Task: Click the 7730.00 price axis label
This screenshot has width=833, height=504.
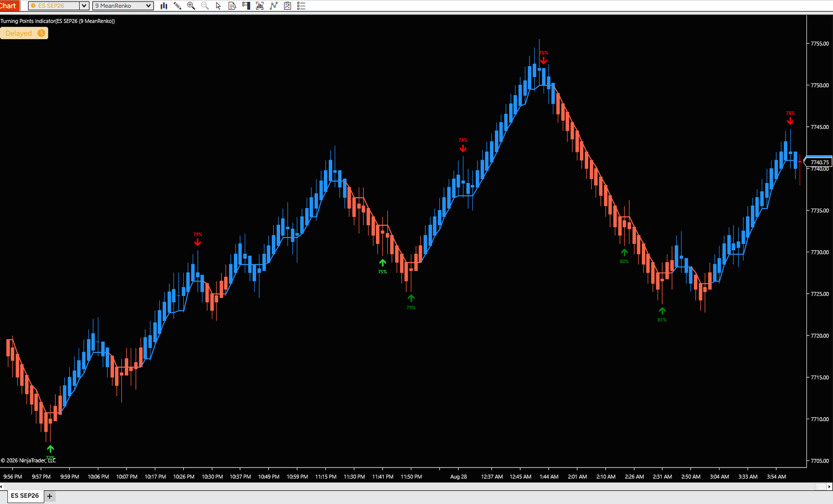Action: (819, 252)
